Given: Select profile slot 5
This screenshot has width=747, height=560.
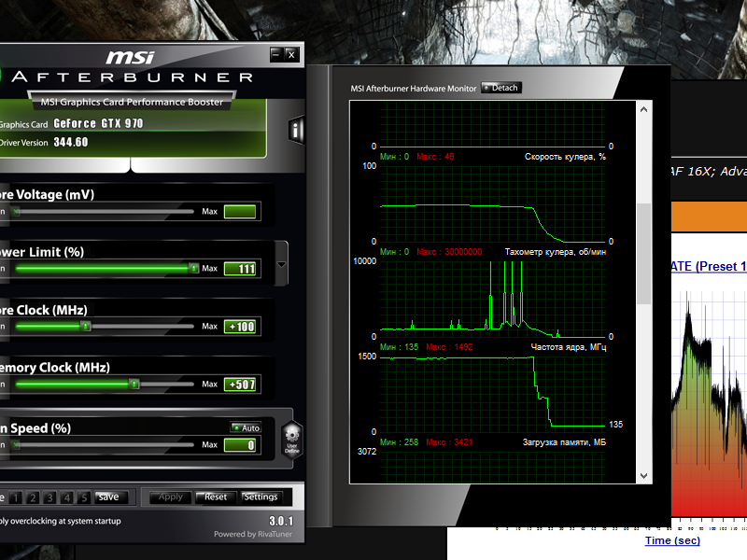Looking at the screenshot, I should point(84,497).
